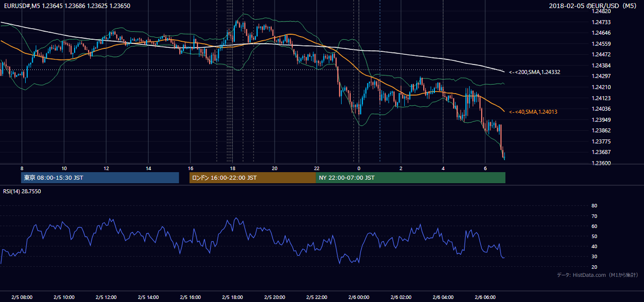Click price axis value 1.23600
Screen dimensions: 644x302
(601, 163)
